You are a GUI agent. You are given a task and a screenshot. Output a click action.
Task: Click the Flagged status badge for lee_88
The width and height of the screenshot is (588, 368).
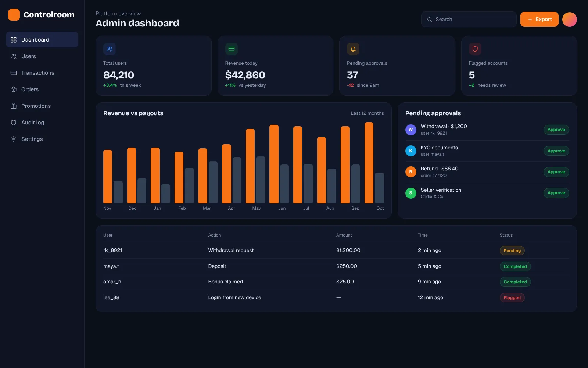(x=512, y=298)
